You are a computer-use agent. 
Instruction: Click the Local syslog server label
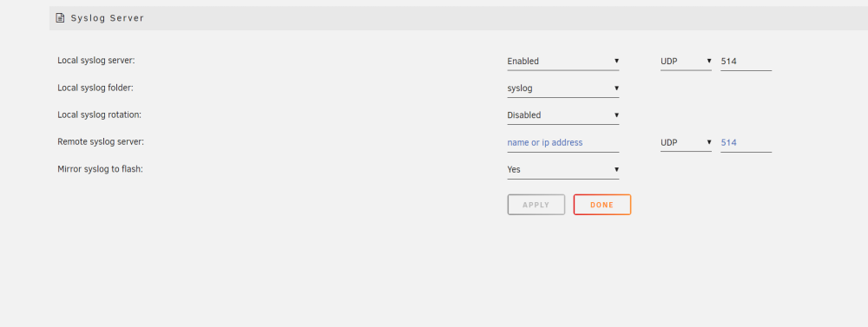pos(96,61)
